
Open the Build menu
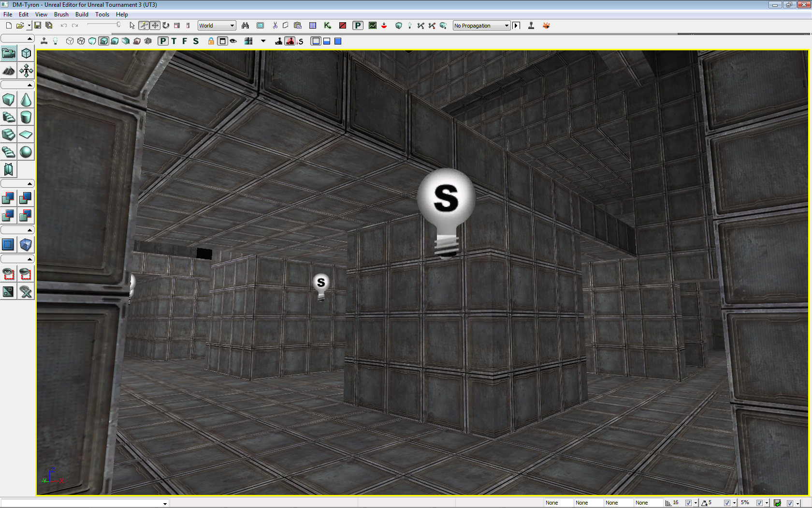pos(82,15)
